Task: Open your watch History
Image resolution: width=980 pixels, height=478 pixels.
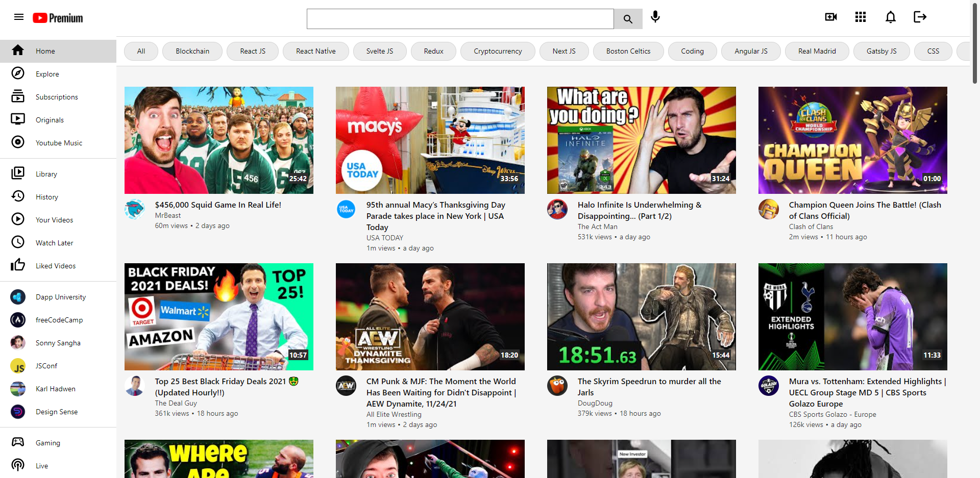Action: [x=46, y=196]
